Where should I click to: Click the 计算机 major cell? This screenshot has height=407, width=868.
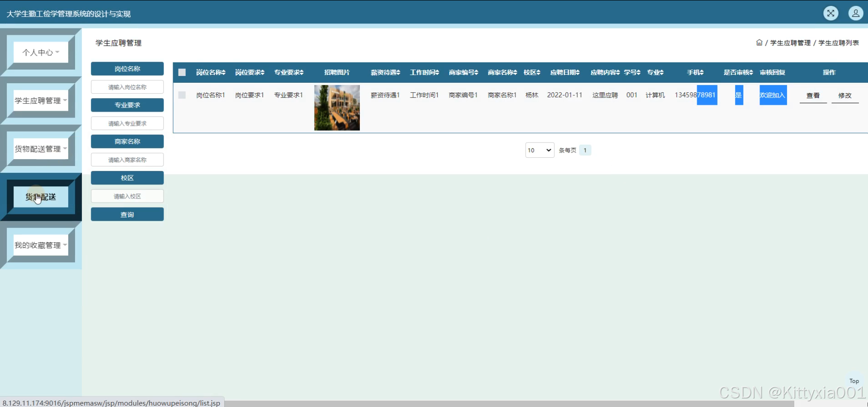point(655,95)
